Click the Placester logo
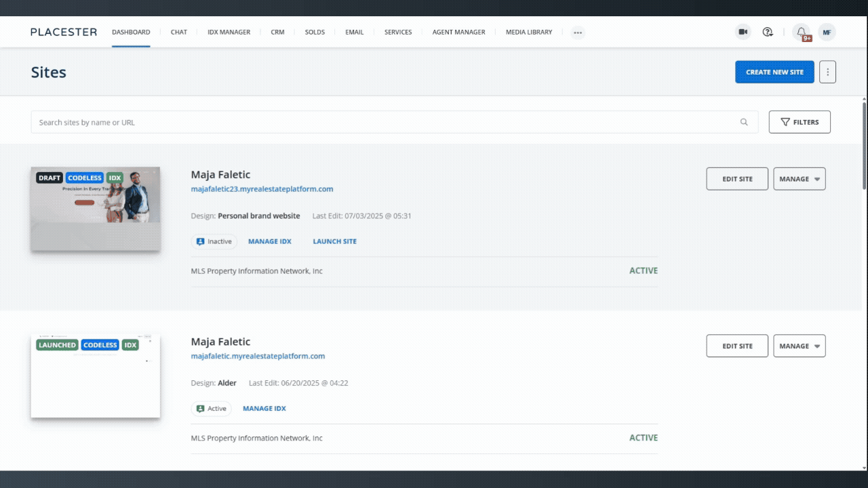868x488 pixels. 64,32
